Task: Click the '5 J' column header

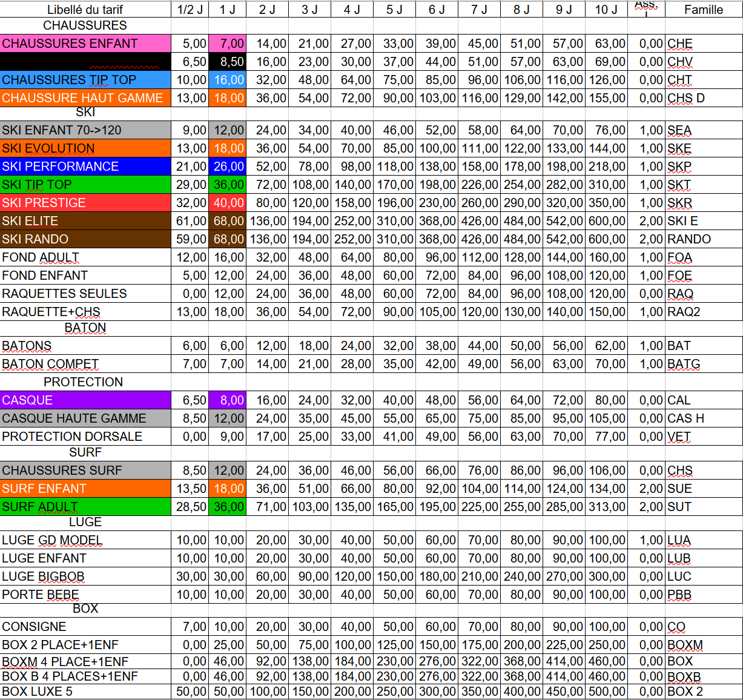Action: (x=394, y=10)
